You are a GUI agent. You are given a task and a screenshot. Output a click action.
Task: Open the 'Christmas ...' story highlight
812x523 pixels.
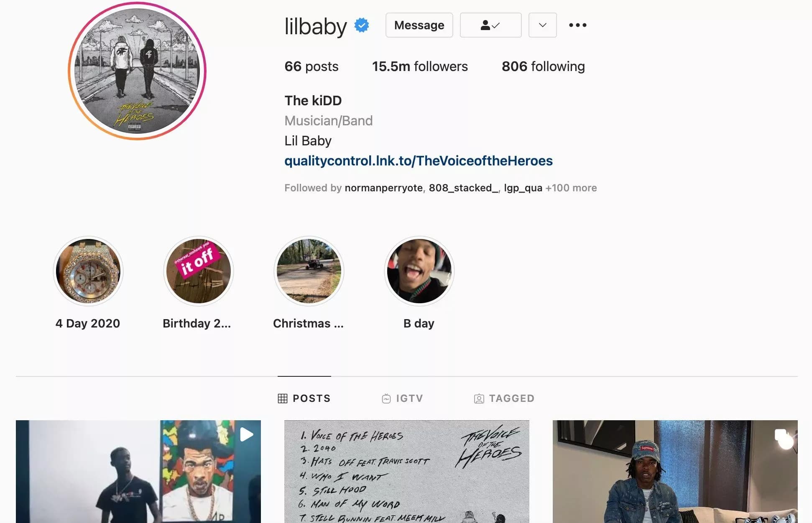(308, 271)
